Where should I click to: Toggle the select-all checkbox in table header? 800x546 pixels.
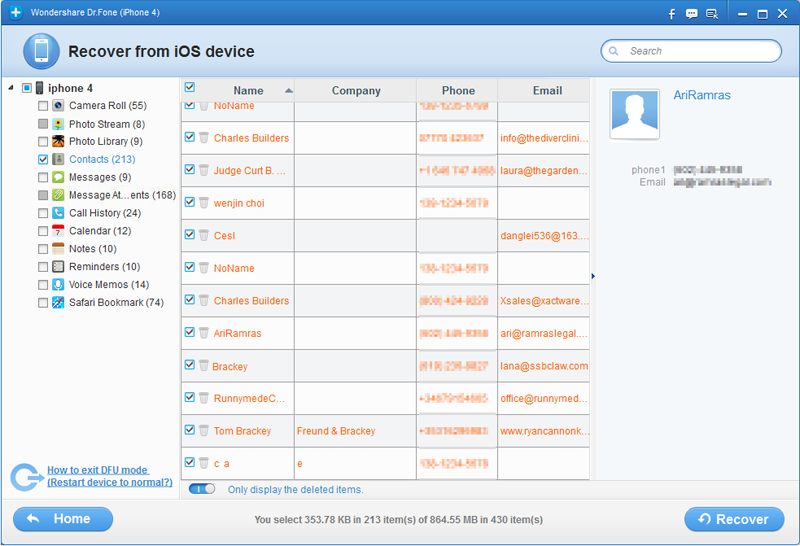click(x=190, y=88)
